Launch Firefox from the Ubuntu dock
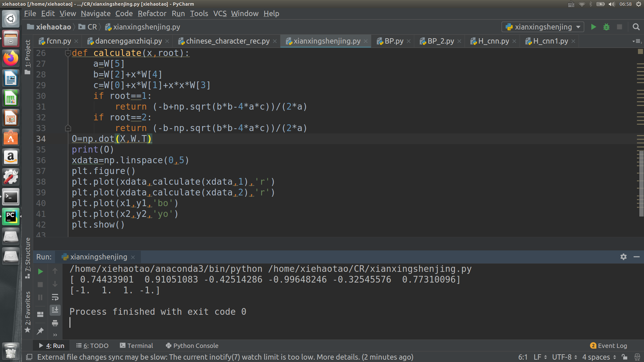Screen dimensions: 644x362 pos(11,58)
